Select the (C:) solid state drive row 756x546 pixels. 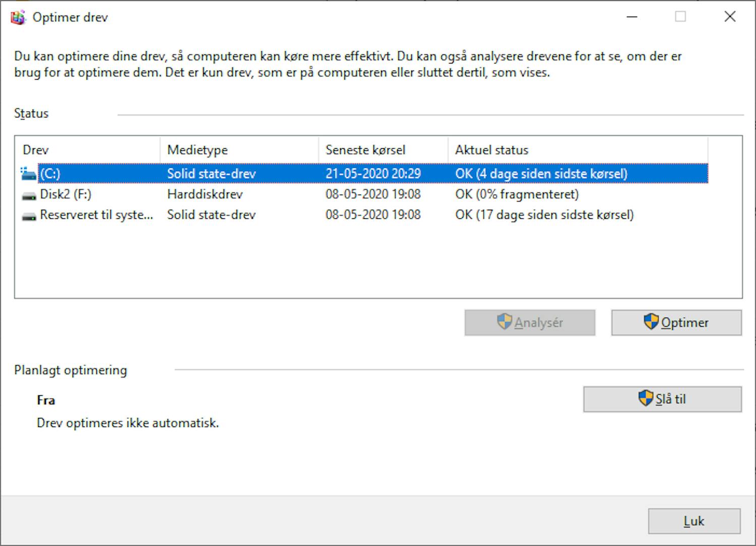(x=202, y=173)
